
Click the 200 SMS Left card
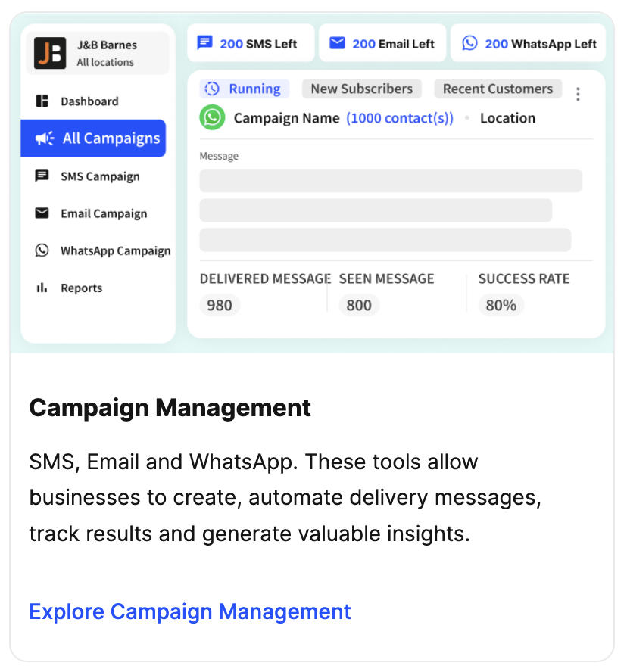tap(250, 44)
